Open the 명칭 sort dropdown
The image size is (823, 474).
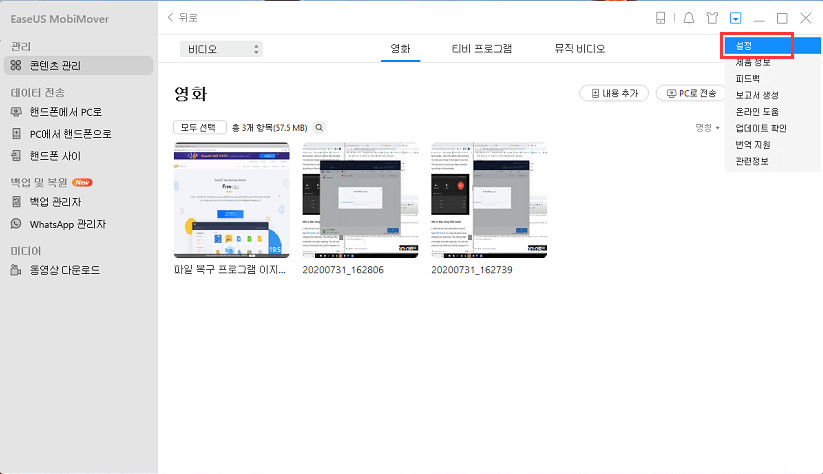tap(708, 128)
